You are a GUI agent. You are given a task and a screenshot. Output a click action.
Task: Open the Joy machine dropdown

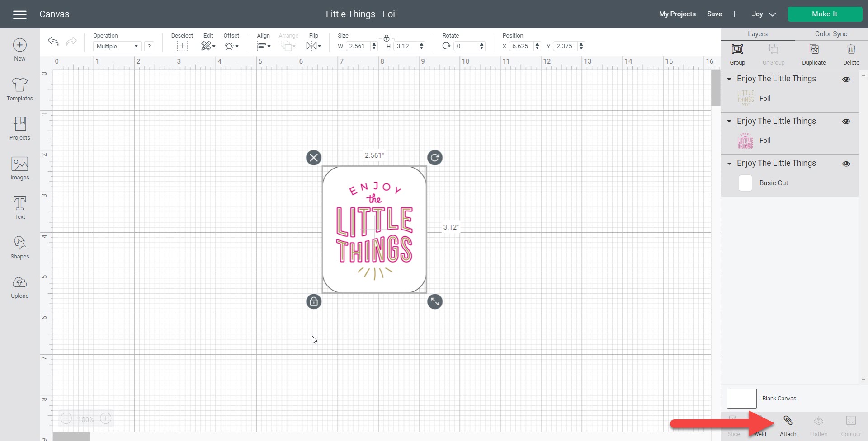764,14
